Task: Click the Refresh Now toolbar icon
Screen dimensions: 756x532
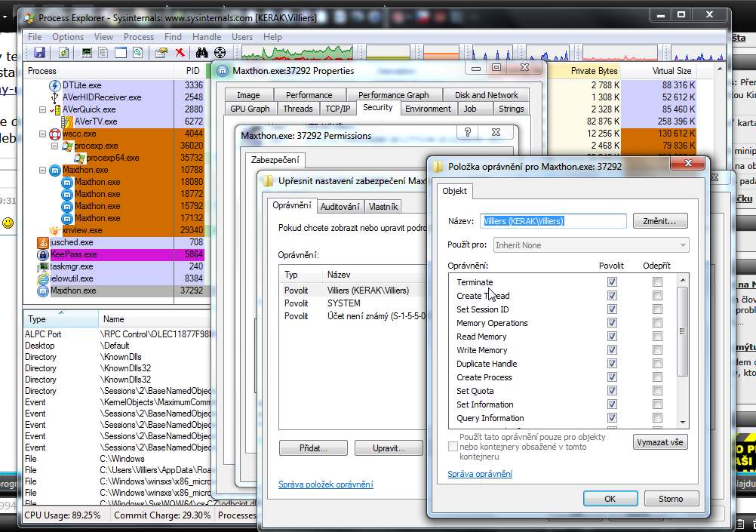Action: [x=64, y=53]
